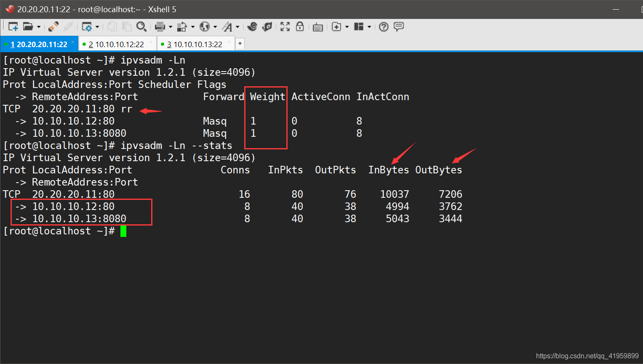This screenshot has height=364, width=643.
Task: Click the Font 'A' icon
Action: (x=227, y=27)
